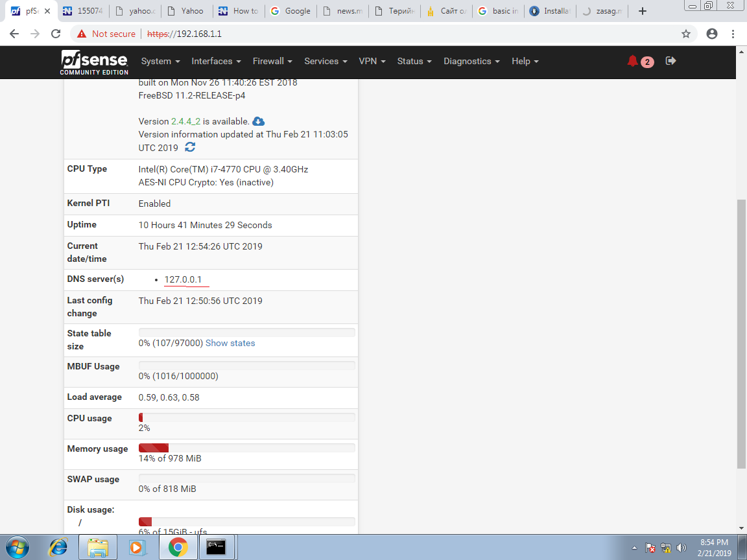Switch to the news.m browser tab
This screenshot has width=747, height=560.
pos(344,11)
